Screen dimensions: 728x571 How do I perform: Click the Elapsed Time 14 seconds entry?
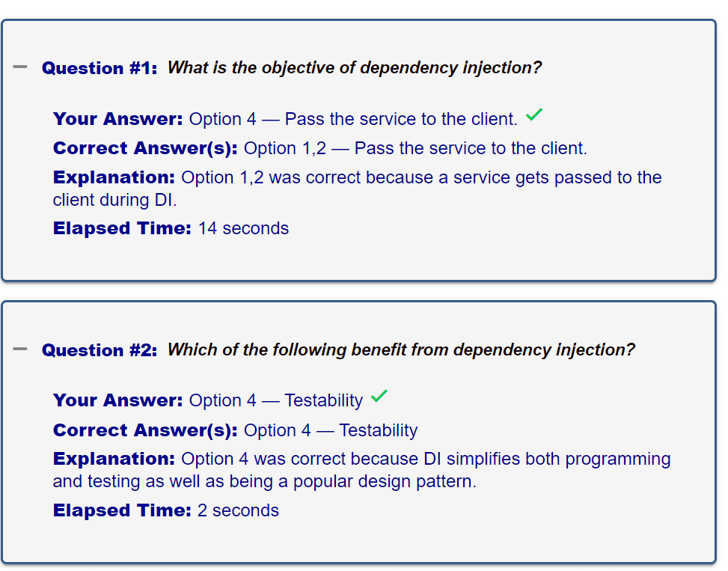[171, 228]
